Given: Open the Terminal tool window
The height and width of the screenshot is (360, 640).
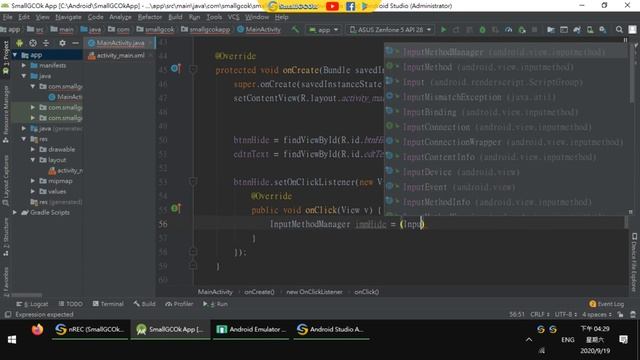Looking at the screenshot, I should 108,304.
